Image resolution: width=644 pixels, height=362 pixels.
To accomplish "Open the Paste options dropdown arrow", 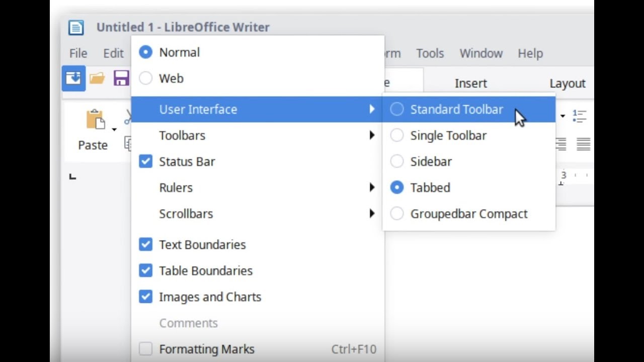I will 114,130.
